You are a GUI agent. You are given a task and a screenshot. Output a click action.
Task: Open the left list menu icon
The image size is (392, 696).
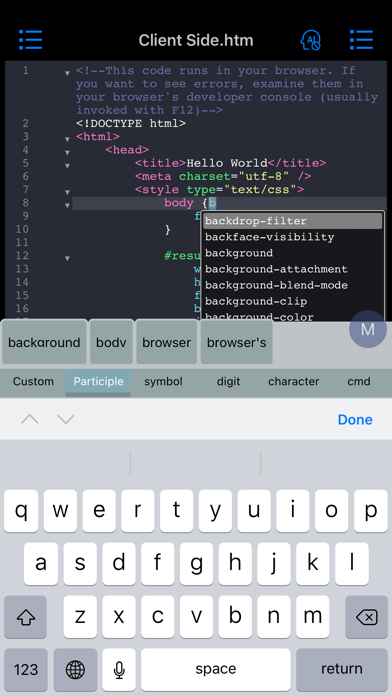tap(31, 40)
